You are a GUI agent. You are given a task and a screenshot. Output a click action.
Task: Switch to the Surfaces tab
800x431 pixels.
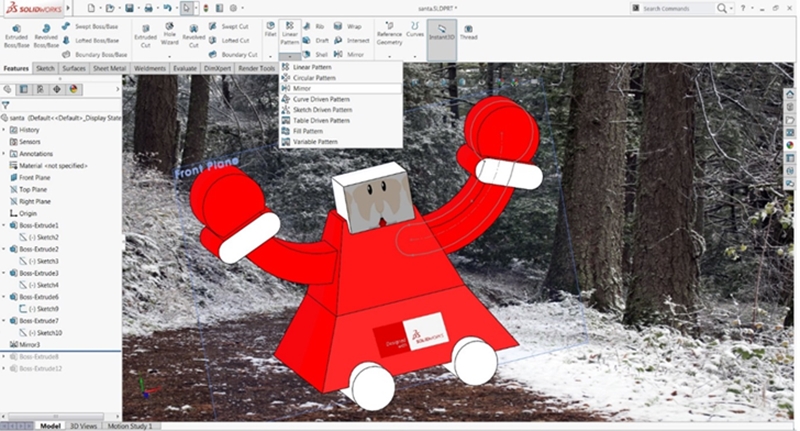(x=74, y=68)
